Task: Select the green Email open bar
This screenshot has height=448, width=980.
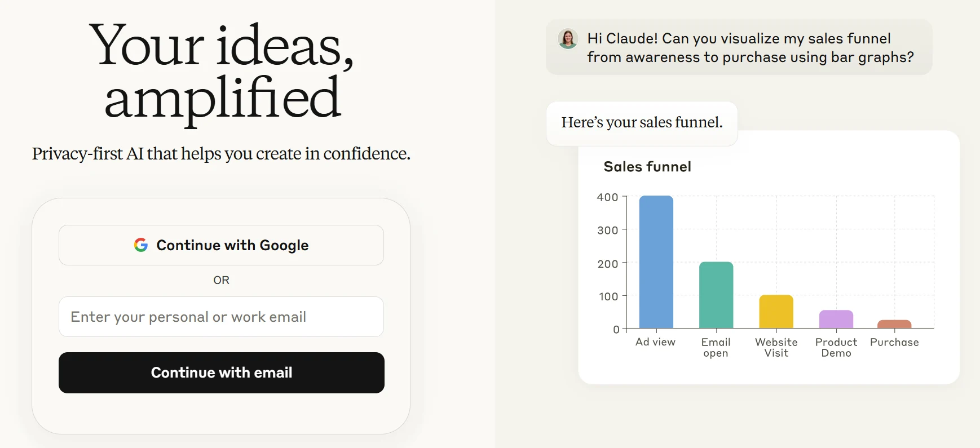Action: click(716, 294)
